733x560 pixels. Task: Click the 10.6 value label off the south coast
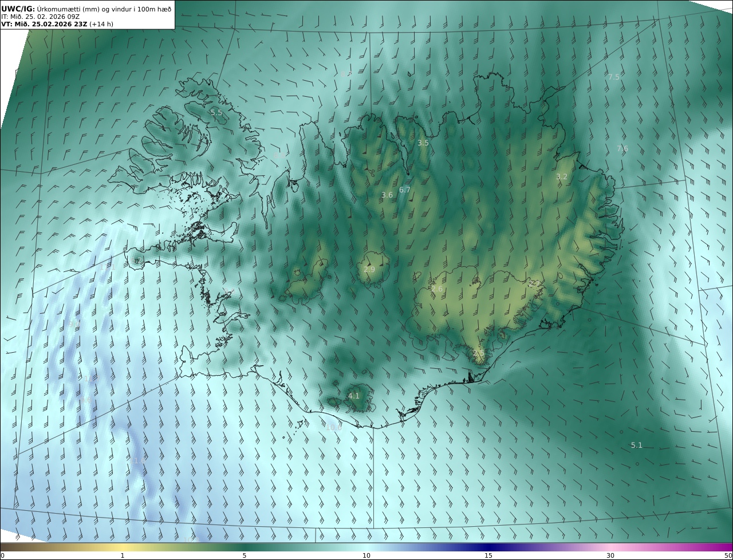click(333, 427)
